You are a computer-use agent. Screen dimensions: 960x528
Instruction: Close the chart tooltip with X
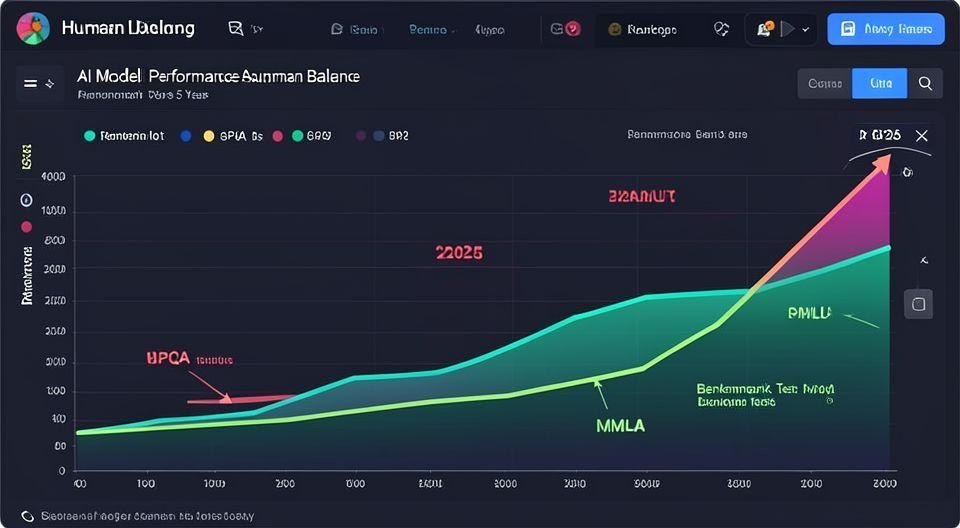922,135
